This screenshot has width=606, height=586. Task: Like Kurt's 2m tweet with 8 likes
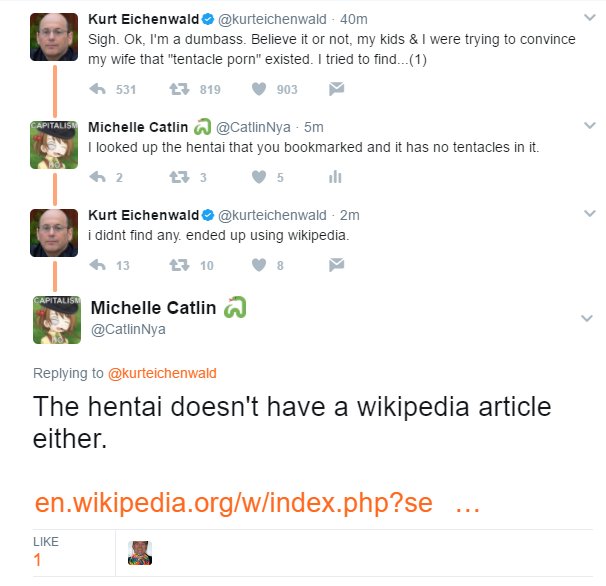pyautogui.click(x=259, y=265)
